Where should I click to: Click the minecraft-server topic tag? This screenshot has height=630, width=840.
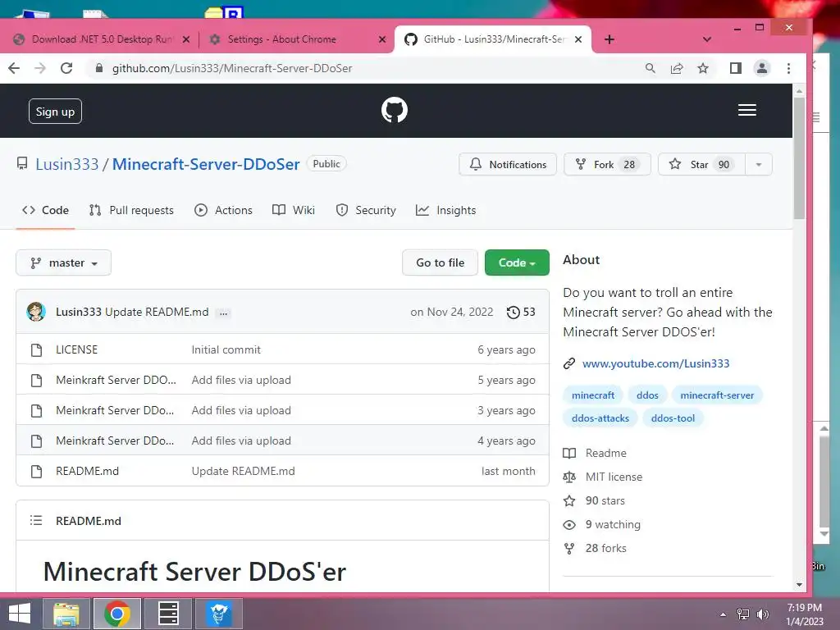click(717, 395)
